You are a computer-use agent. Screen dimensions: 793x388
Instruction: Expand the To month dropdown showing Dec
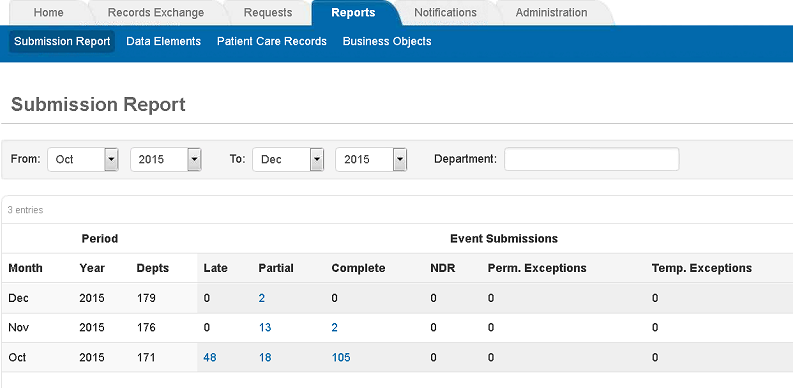(288, 159)
